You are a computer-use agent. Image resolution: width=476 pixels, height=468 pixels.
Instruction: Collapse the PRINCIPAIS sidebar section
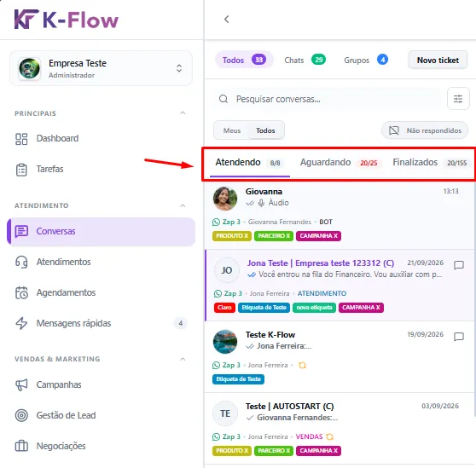(183, 113)
